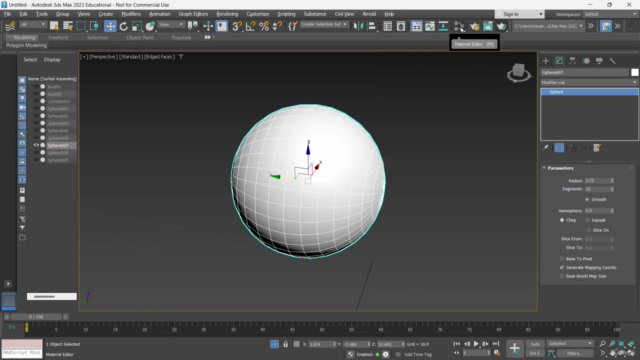640x360 pixels.
Task: Toggle Layer Explorer icon
Action: point(401,26)
